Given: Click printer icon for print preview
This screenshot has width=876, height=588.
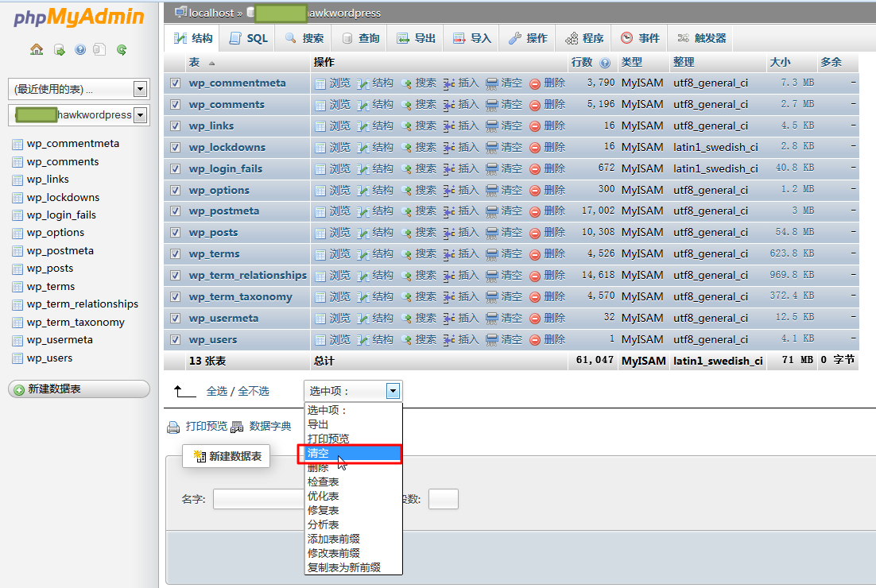Looking at the screenshot, I should (x=173, y=427).
